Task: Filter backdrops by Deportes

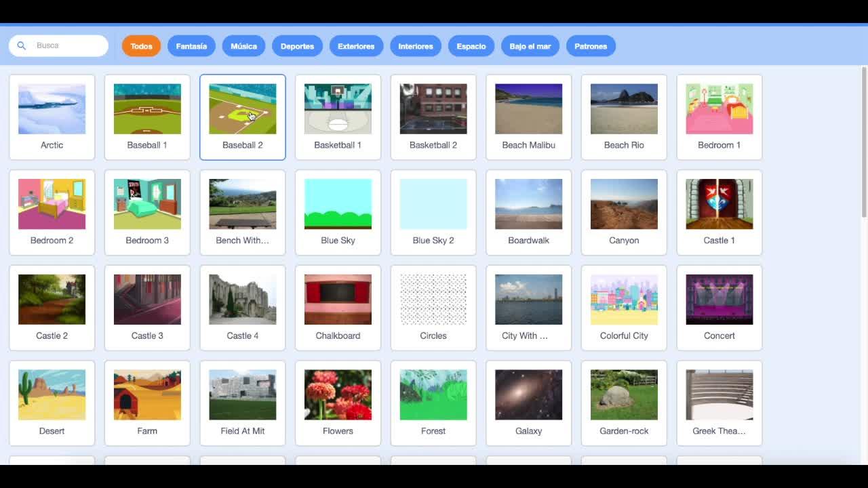Action: (x=297, y=46)
